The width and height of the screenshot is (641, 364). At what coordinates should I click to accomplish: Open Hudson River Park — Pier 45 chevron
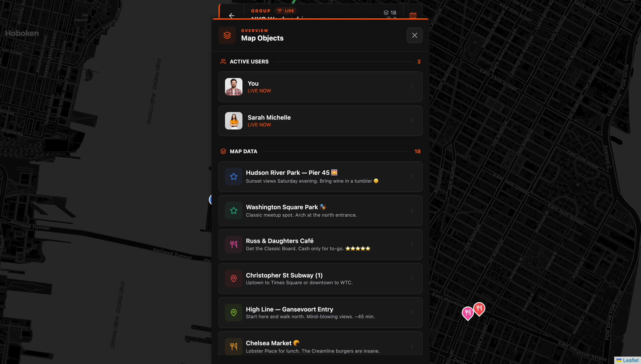pyautogui.click(x=412, y=177)
